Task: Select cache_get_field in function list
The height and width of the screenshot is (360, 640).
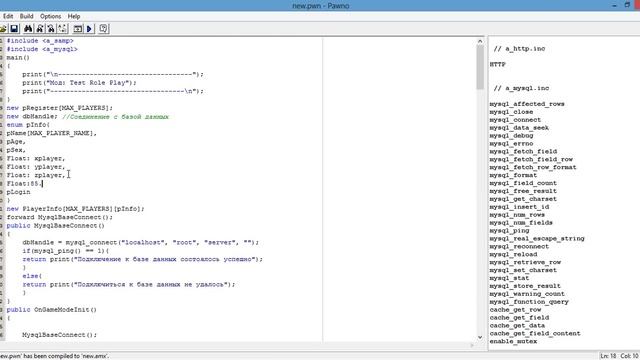Action: (519, 318)
